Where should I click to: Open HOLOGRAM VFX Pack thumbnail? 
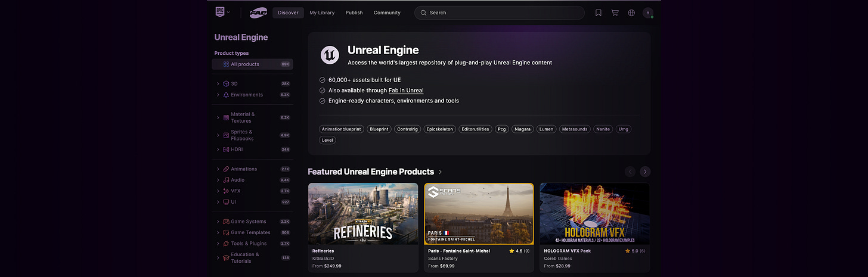click(594, 213)
